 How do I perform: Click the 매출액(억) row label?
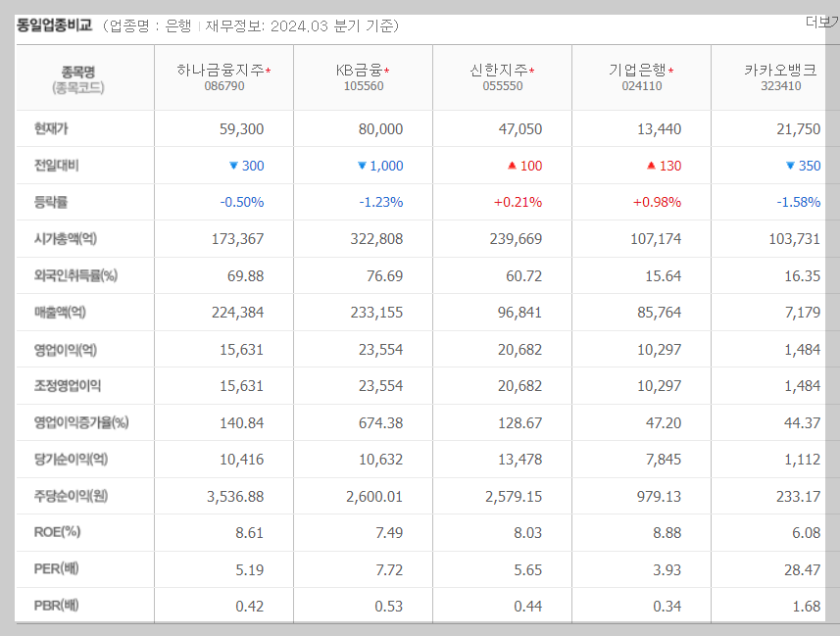60,312
